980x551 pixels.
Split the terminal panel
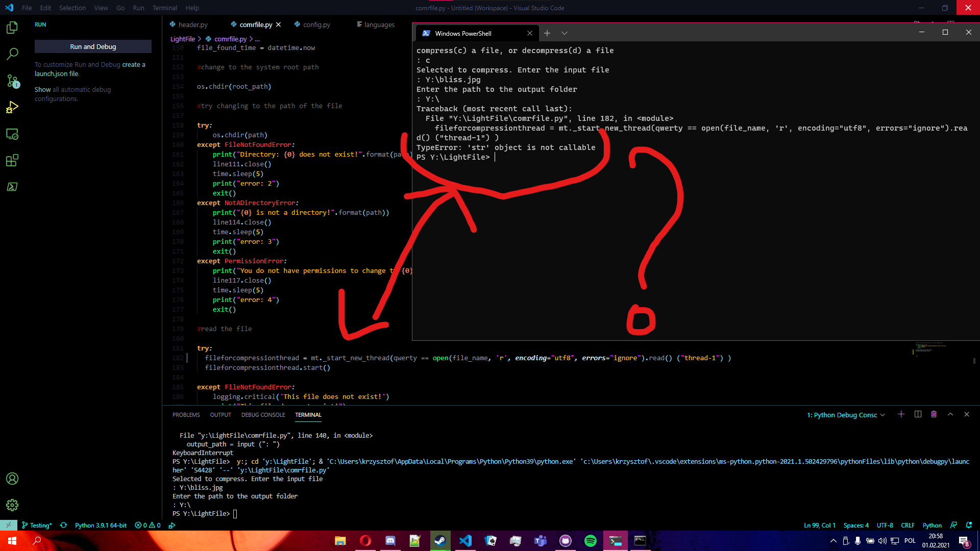pyautogui.click(x=918, y=414)
